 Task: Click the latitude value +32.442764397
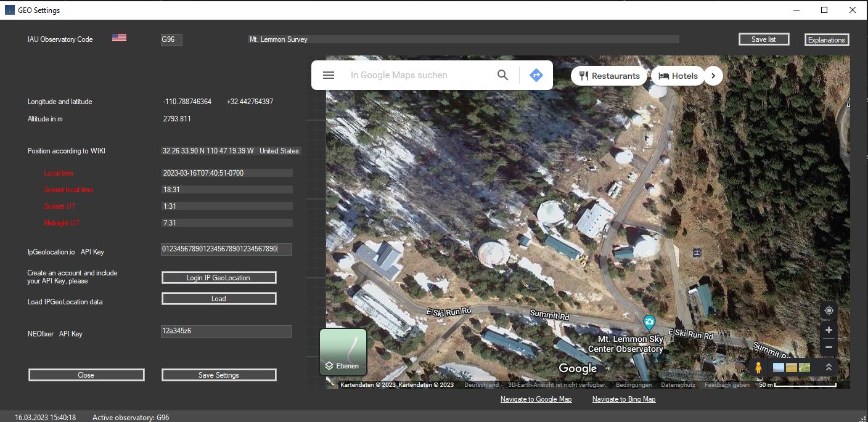click(250, 102)
